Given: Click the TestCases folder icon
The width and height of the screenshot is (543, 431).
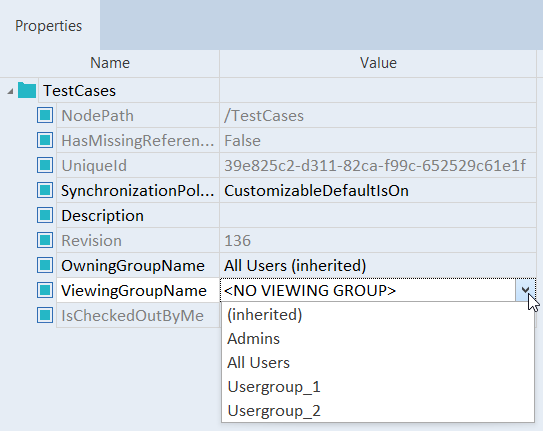Looking at the screenshot, I should [x=27, y=90].
